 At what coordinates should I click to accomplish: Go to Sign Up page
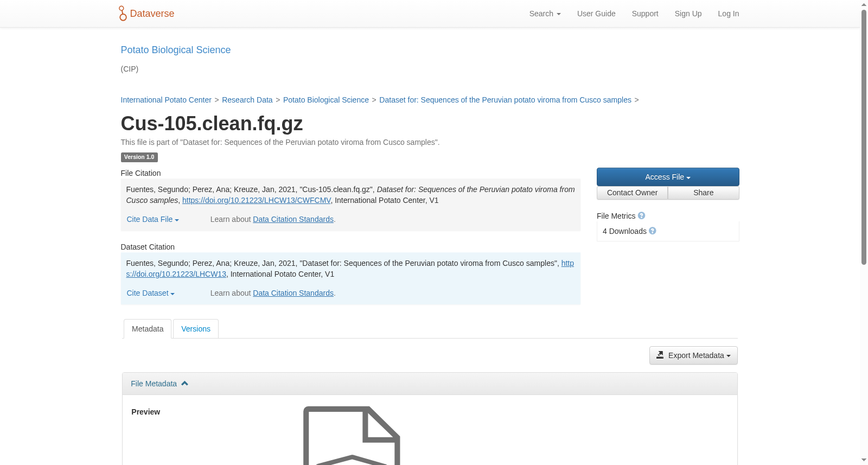tap(688, 14)
